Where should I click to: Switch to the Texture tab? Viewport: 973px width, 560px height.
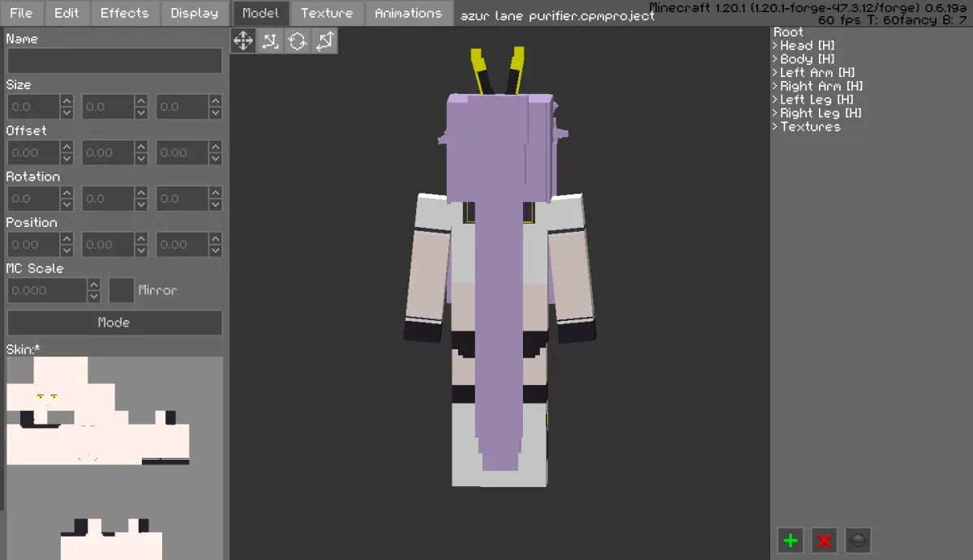click(327, 13)
